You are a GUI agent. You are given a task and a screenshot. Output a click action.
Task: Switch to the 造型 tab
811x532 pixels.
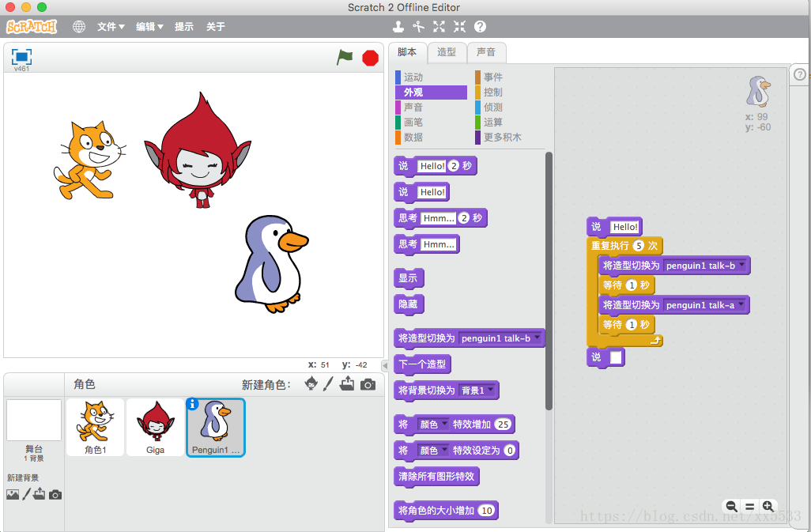tap(447, 52)
